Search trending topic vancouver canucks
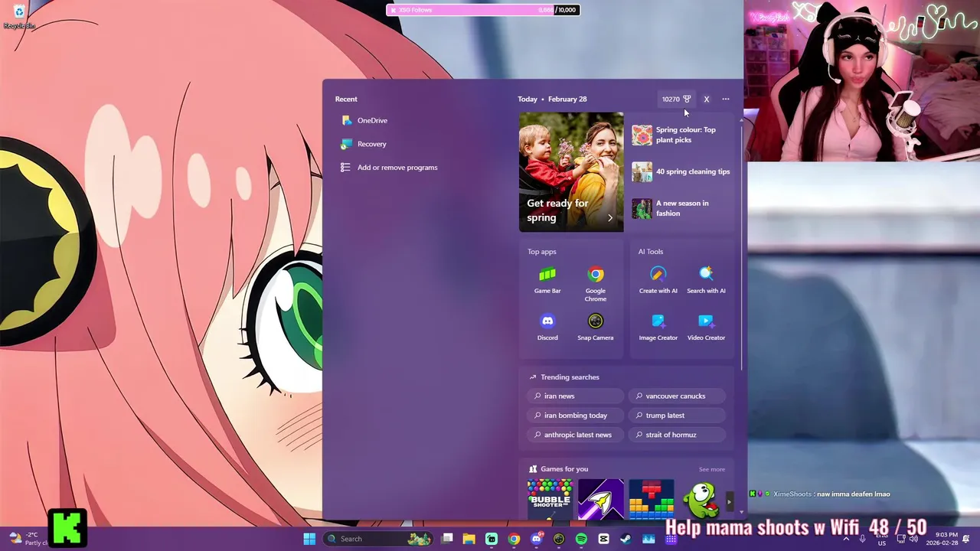Screen dimensions: 980x551 677,396
